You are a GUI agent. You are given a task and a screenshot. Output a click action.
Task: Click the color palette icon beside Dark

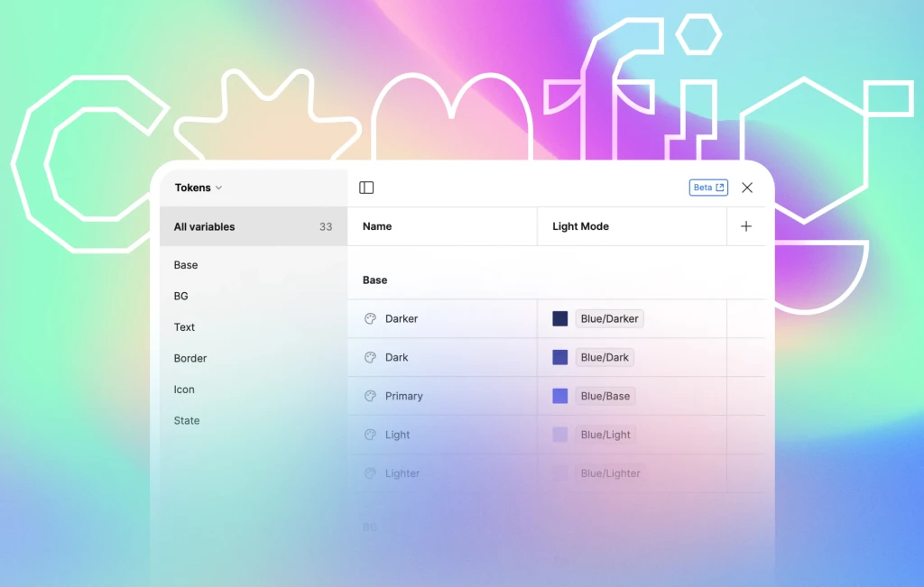[370, 358]
